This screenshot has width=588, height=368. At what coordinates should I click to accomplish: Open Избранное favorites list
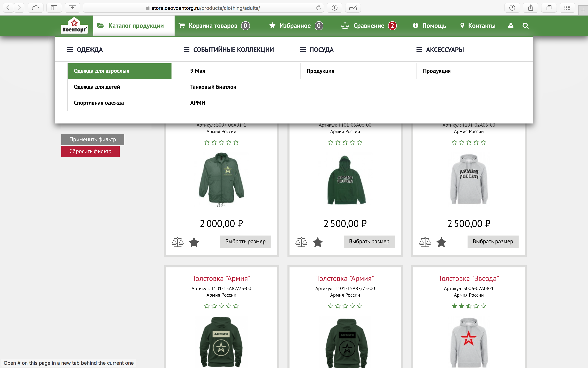(296, 26)
